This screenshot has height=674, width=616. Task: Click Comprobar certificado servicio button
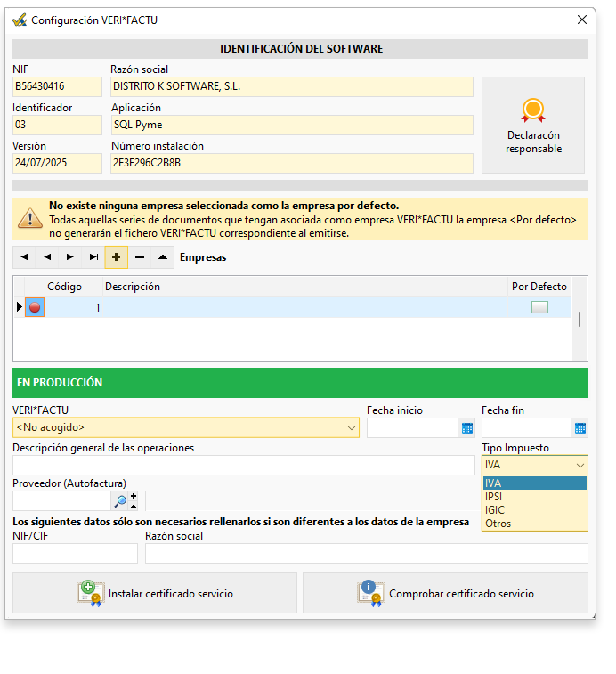pyautogui.click(x=445, y=593)
